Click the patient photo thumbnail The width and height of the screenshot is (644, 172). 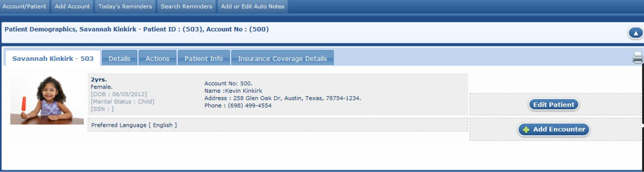(47, 100)
